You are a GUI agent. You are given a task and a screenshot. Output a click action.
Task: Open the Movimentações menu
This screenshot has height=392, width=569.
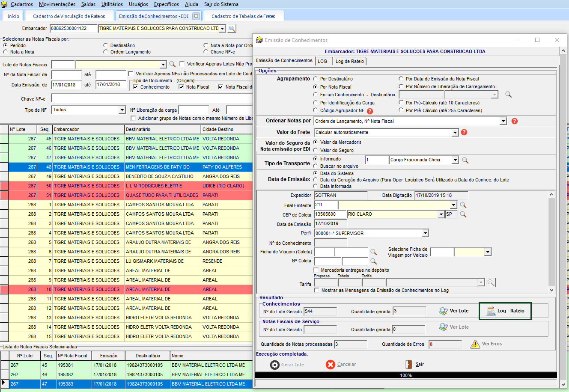coord(57,4)
